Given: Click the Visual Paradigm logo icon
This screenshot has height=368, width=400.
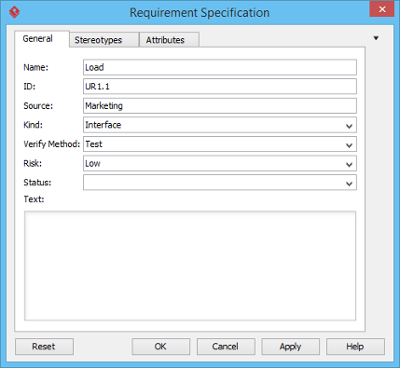Looking at the screenshot, I should [x=14, y=13].
